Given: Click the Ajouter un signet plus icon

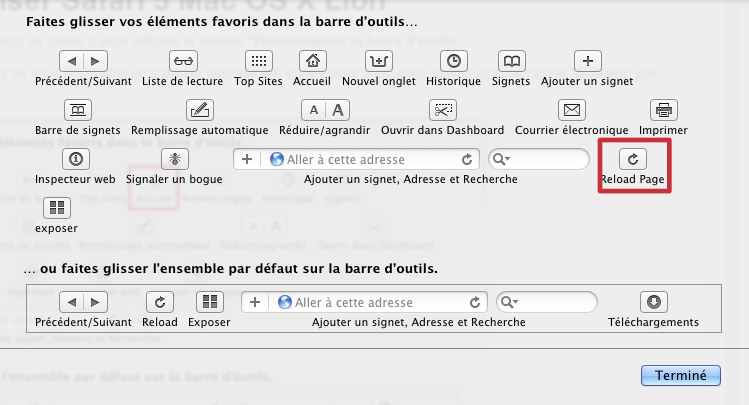Looking at the screenshot, I should 588,61.
